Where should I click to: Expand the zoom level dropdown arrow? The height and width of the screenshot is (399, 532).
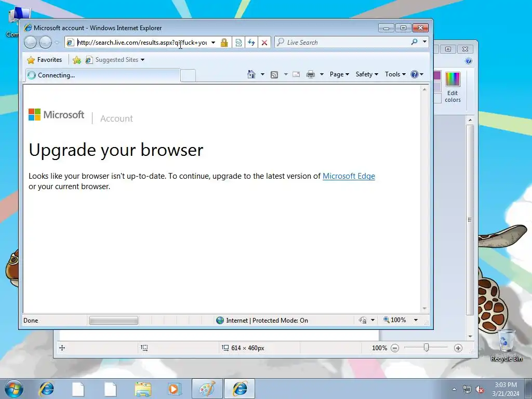pos(416,320)
